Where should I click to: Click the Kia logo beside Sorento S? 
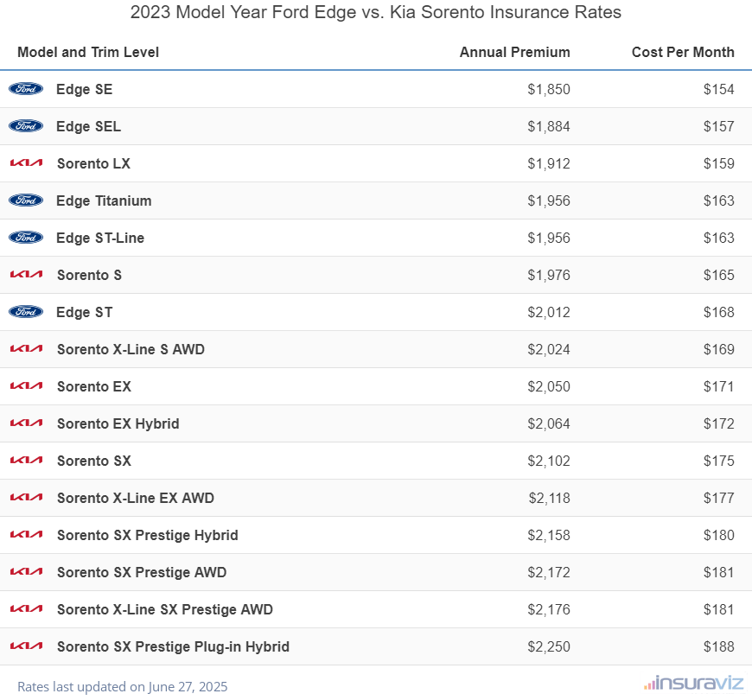coord(27,275)
